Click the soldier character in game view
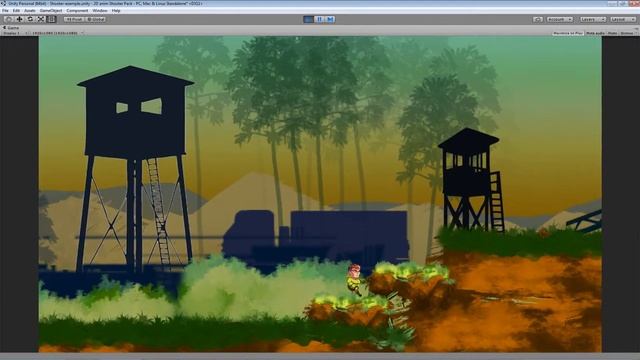Screen dimensions: 640x360 point(354,280)
